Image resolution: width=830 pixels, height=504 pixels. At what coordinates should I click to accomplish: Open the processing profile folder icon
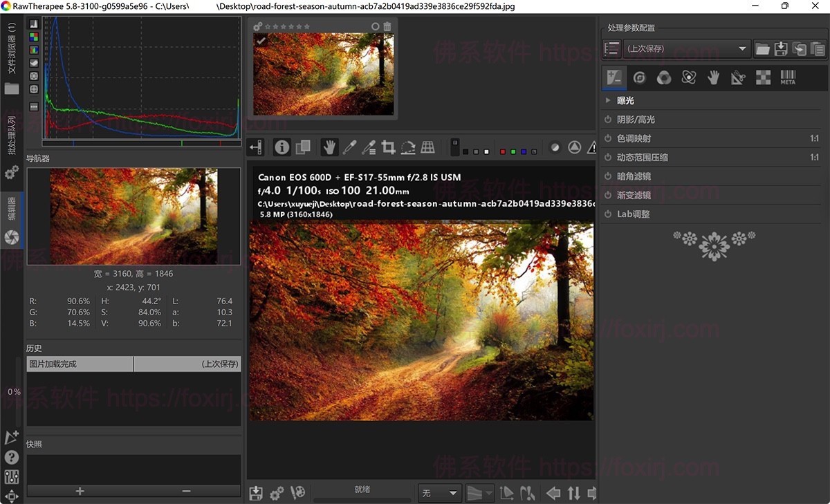pyautogui.click(x=762, y=48)
